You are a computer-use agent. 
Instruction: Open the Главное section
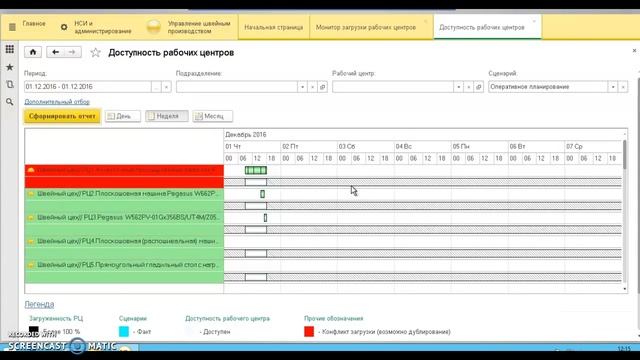click(x=34, y=24)
